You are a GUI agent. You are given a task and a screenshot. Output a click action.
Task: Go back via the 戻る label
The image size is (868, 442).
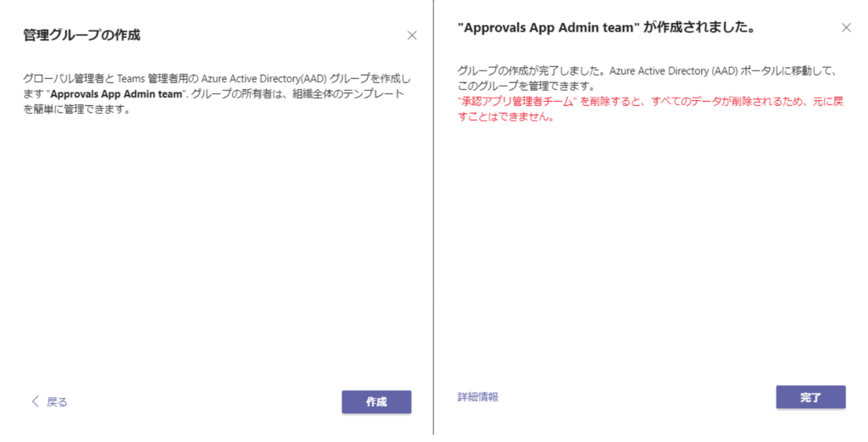pos(57,402)
